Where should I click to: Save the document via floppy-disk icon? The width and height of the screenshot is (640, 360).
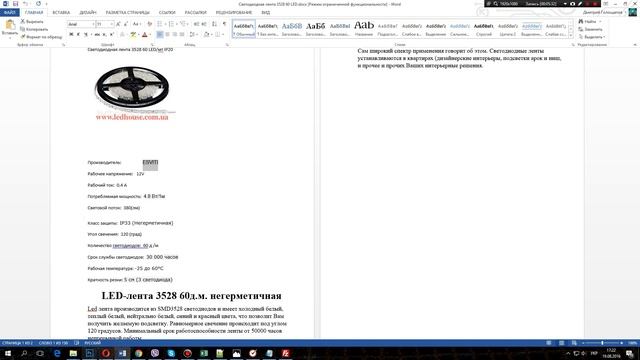[15, 4]
